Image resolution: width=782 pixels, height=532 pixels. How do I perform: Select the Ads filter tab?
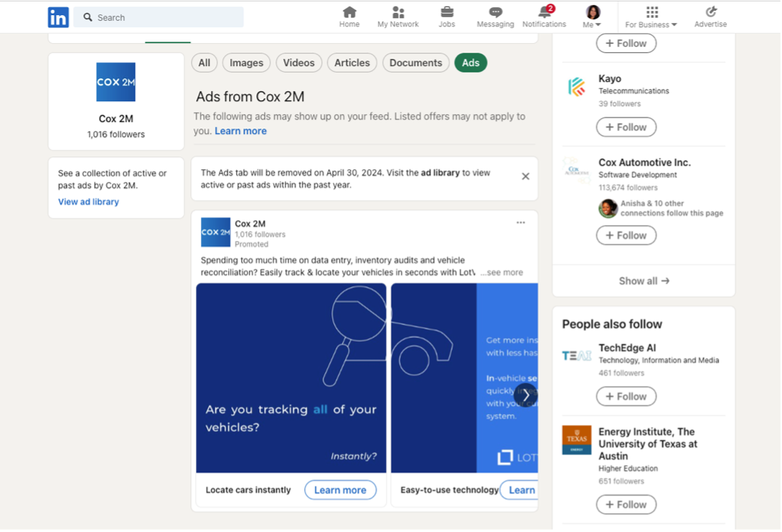tap(471, 63)
